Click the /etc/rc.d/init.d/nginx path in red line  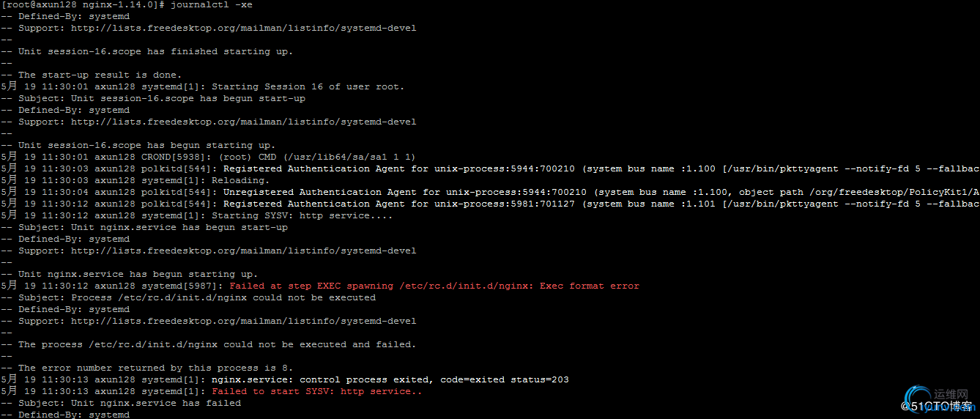(467, 286)
